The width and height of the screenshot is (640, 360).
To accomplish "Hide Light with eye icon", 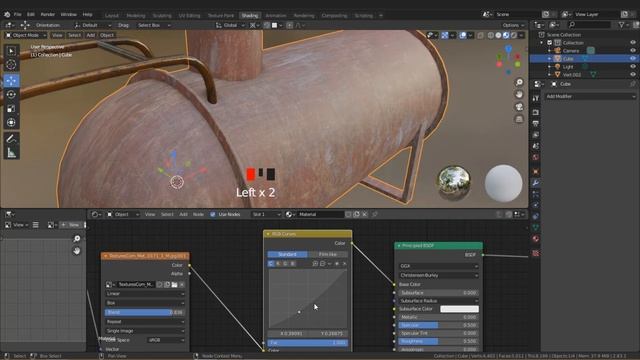I will pos(633,67).
